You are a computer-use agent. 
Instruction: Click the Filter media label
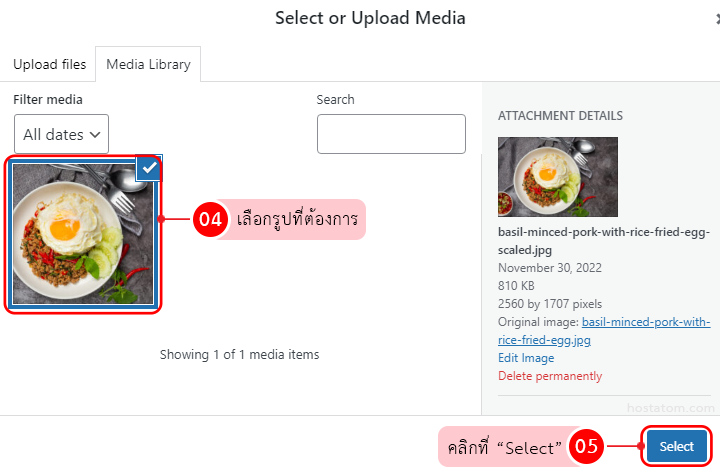click(48, 100)
